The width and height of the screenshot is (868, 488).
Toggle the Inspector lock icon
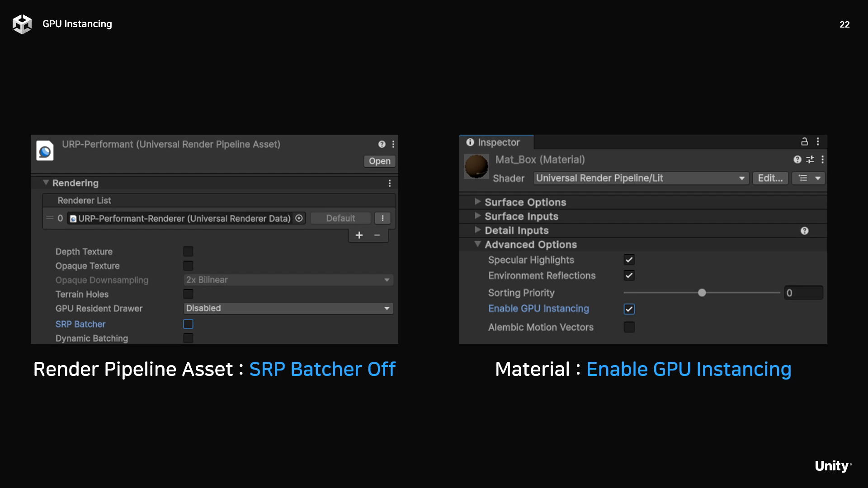[804, 142]
